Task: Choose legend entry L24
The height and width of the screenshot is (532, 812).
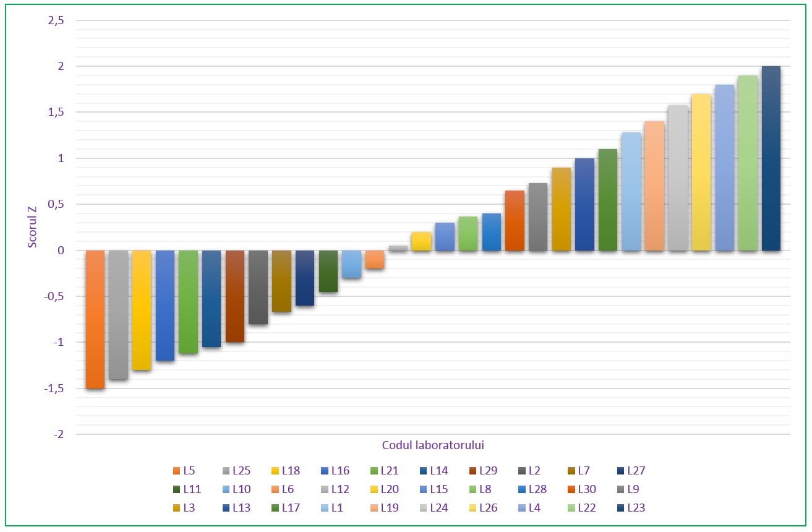Action: (x=434, y=508)
